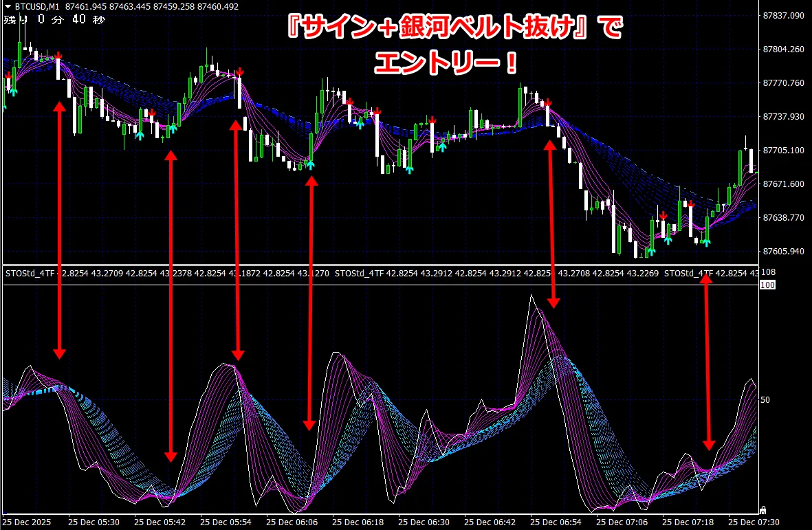Click the high price value 87463.445
This screenshot has width=812, height=530.
click(130, 7)
